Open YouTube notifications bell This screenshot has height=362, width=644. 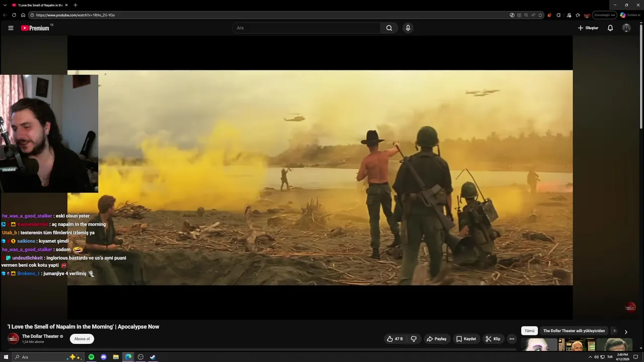pyautogui.click(x=610, y=28)
